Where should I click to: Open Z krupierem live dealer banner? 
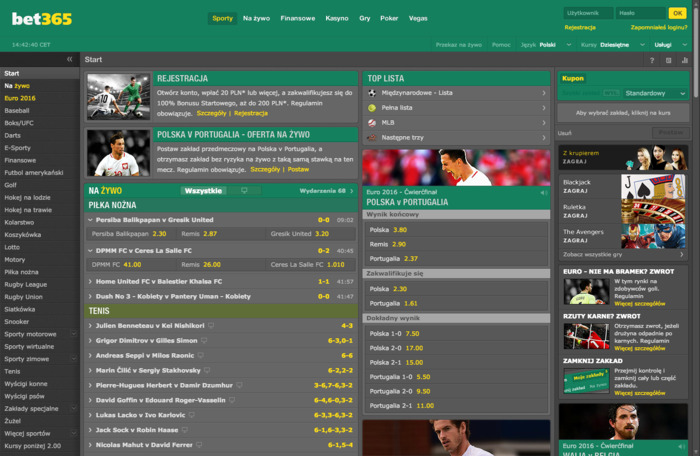623,157
